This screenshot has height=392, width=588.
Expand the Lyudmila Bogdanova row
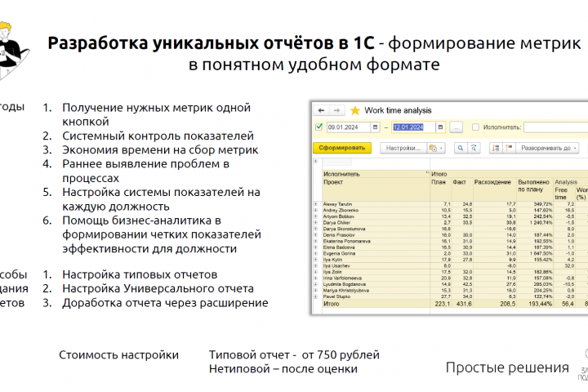[315, 284]
